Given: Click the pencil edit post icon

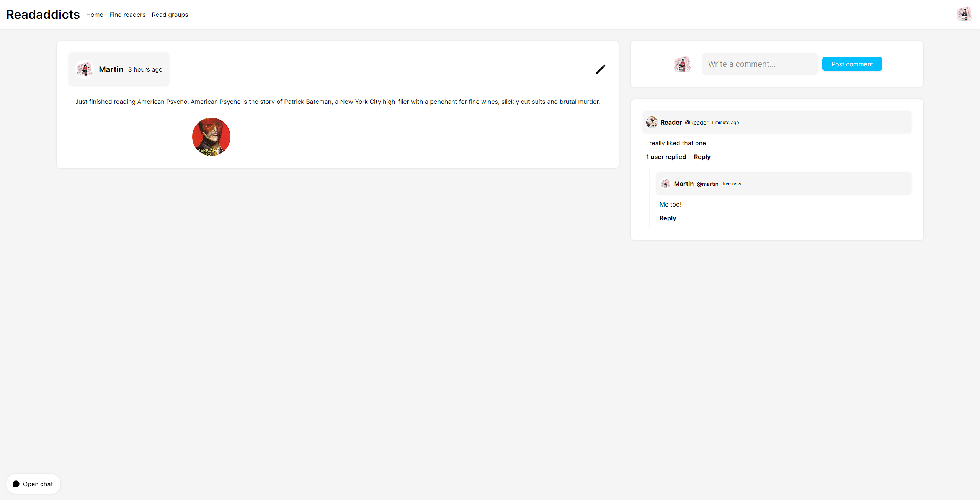Looking at the screenshot, I should click(x=600, y=69).
